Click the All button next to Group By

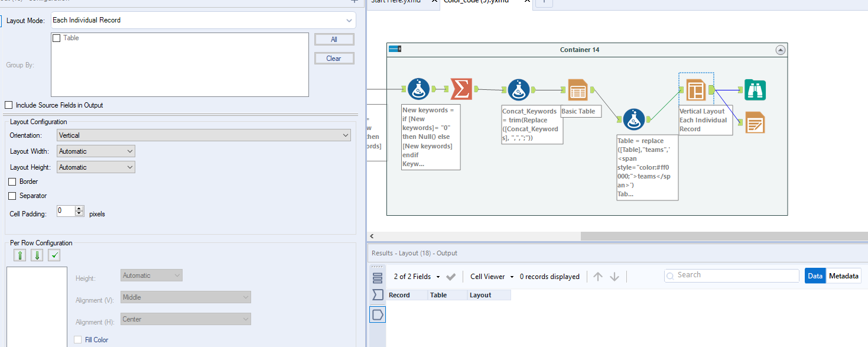click(x=334, y=39)
